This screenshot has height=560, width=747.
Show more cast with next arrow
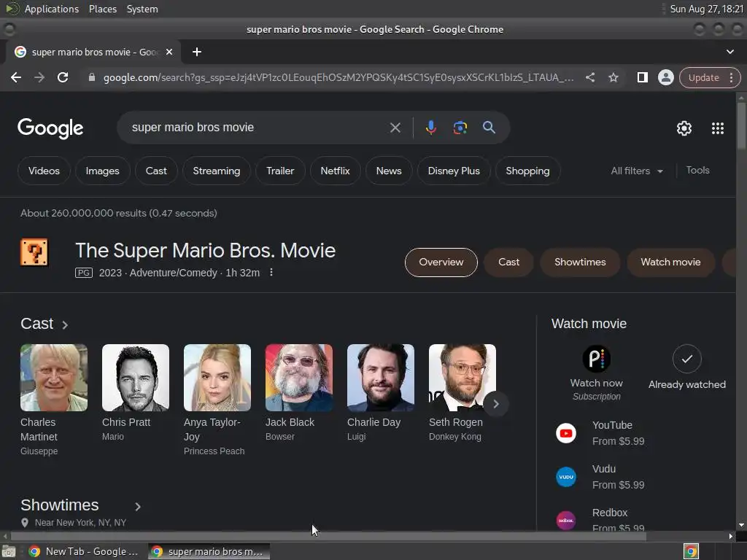(496, 404)
